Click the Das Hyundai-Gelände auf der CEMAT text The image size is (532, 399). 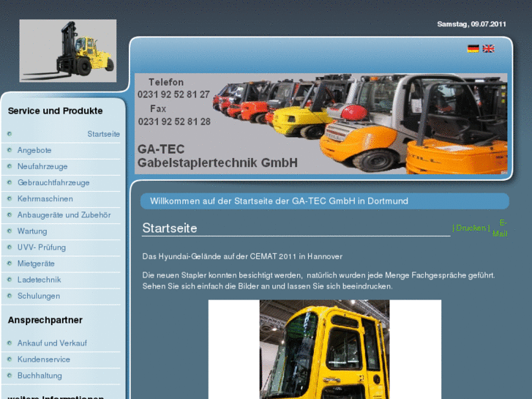tap(242, 256)
